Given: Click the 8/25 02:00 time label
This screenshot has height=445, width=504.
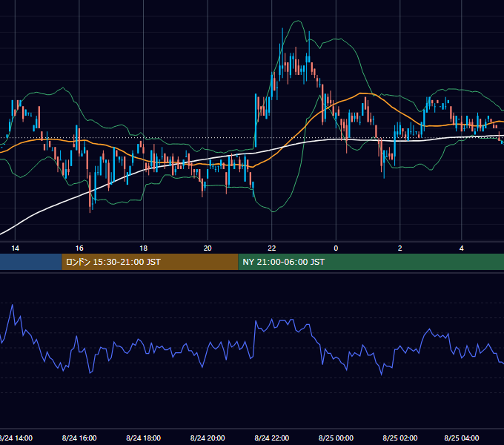Looking at the screenshot, I should coord(399,438).
